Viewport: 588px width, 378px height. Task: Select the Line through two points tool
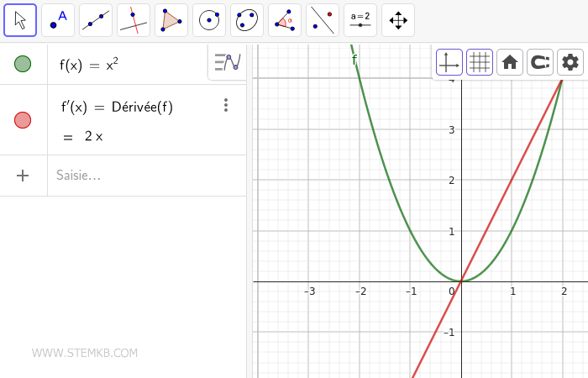click(96, 20)
